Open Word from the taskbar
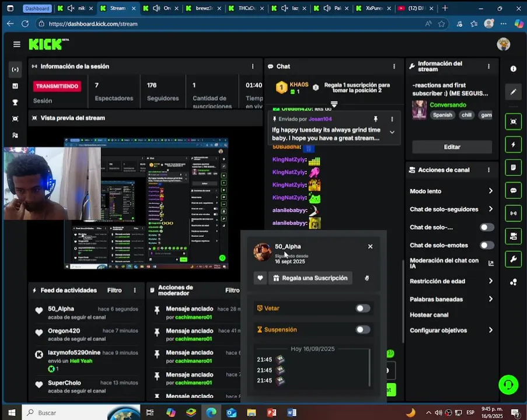 [292, 412]
